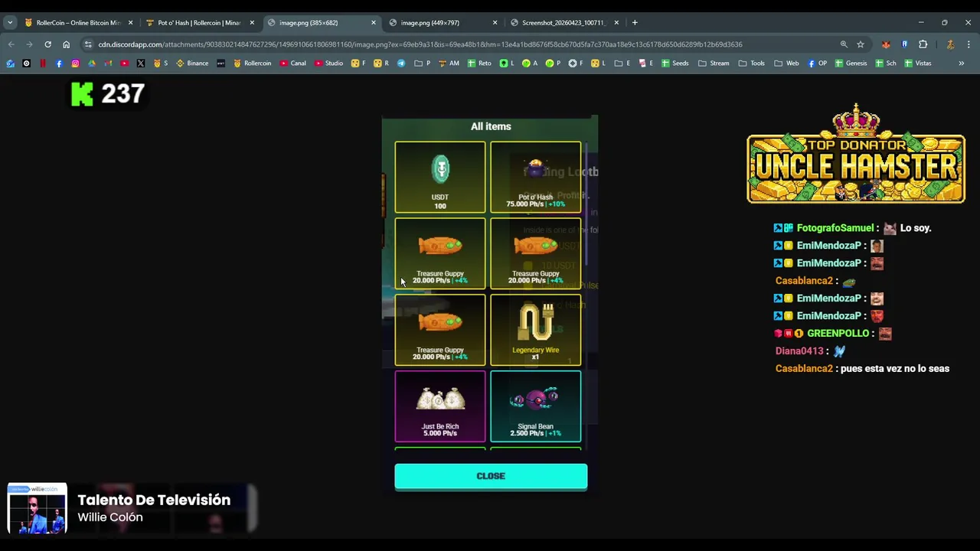Close the image.png (385×682) tab
The height and width of the screenshot is (551, 980).
(x=374, y=22)
